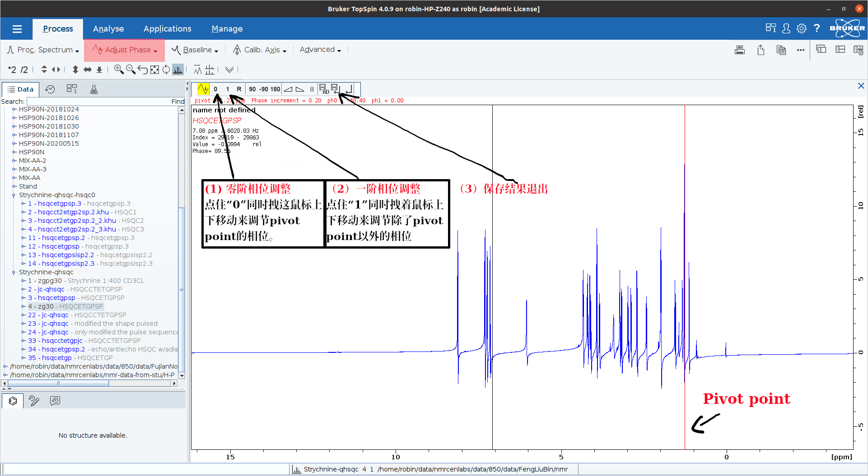Toggle the spectrum overview display button
Image resolution: width=868 pixels, height=476 pixels.
click(178, 69)
